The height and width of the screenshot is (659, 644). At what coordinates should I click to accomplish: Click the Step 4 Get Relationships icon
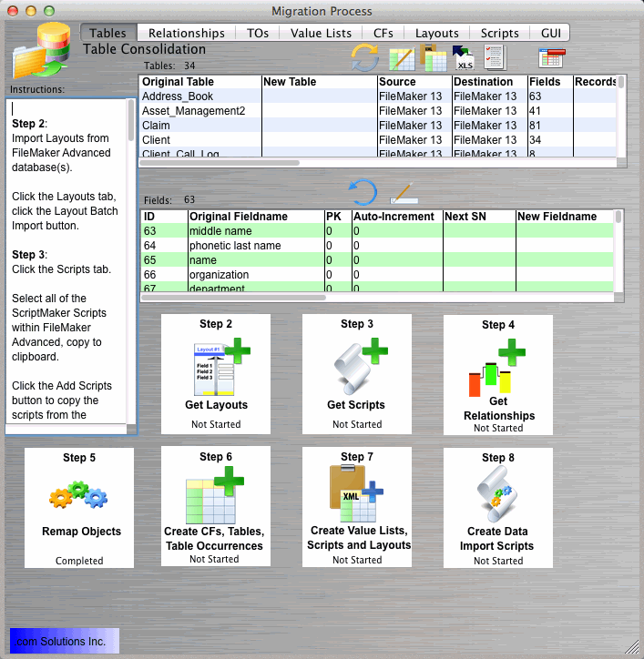[x=498, y=366]
